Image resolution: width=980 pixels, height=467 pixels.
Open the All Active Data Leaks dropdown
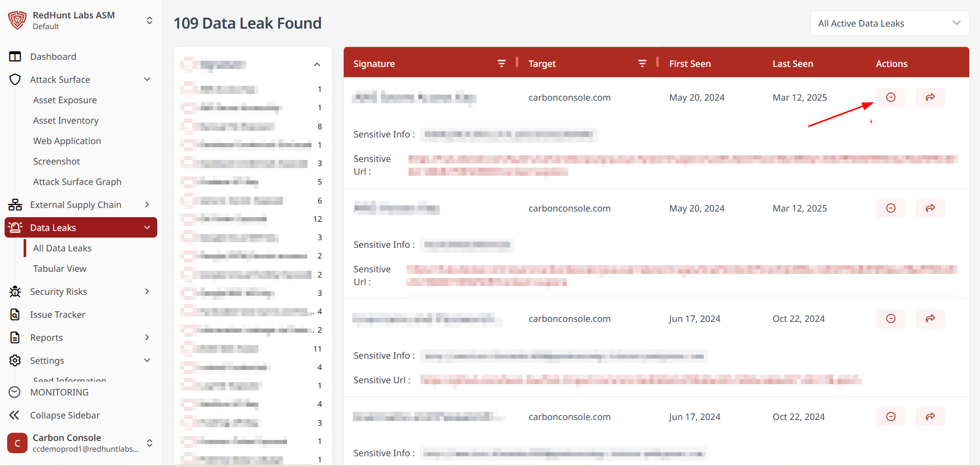(890, 23)
